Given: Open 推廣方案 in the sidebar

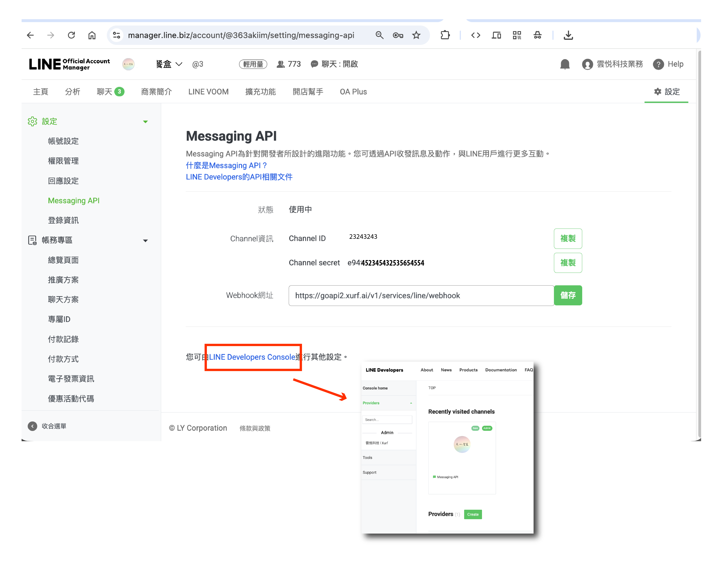Looking at the screenshot, I should (x=63, y=280).
